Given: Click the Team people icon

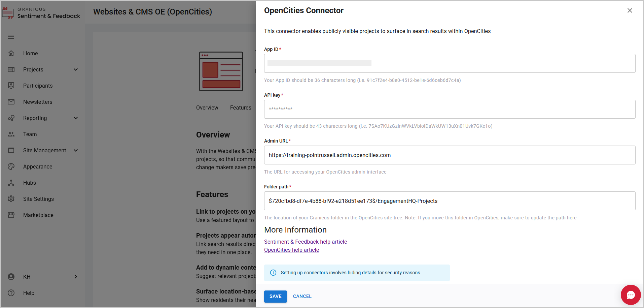Looking at the screenshot, I should tap(11, 134).
